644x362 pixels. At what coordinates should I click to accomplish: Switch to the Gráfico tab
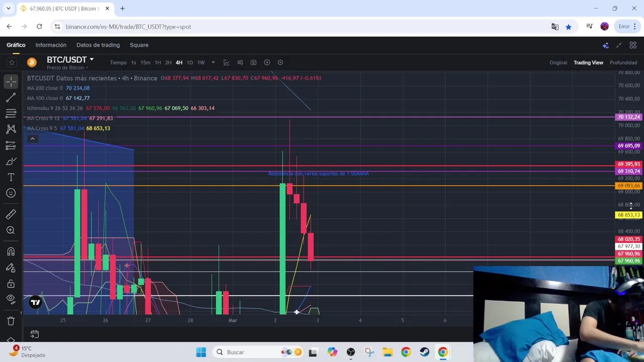[16, 45]
